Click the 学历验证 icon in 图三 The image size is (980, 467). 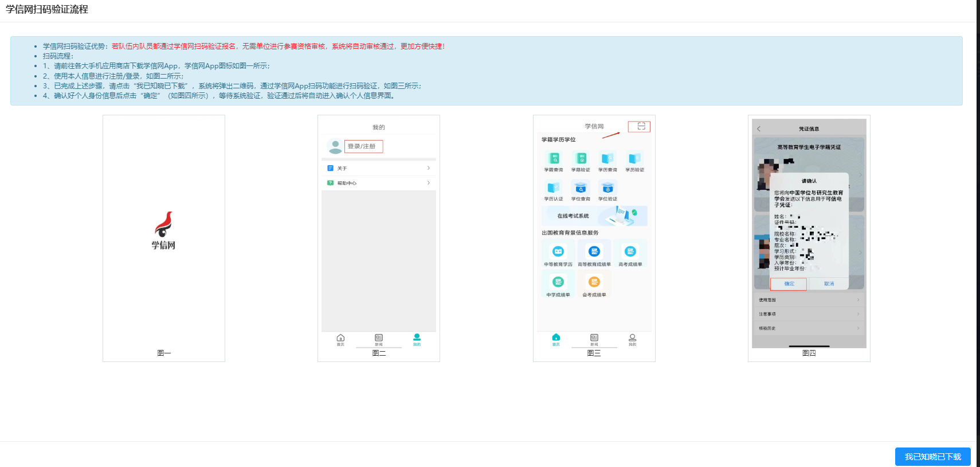(634, 158)
